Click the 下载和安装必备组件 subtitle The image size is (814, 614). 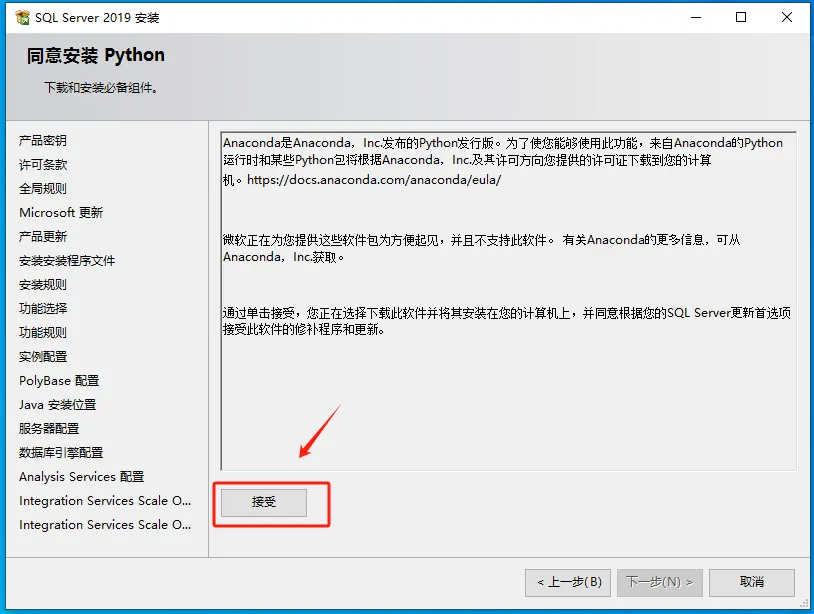(101, 88)
